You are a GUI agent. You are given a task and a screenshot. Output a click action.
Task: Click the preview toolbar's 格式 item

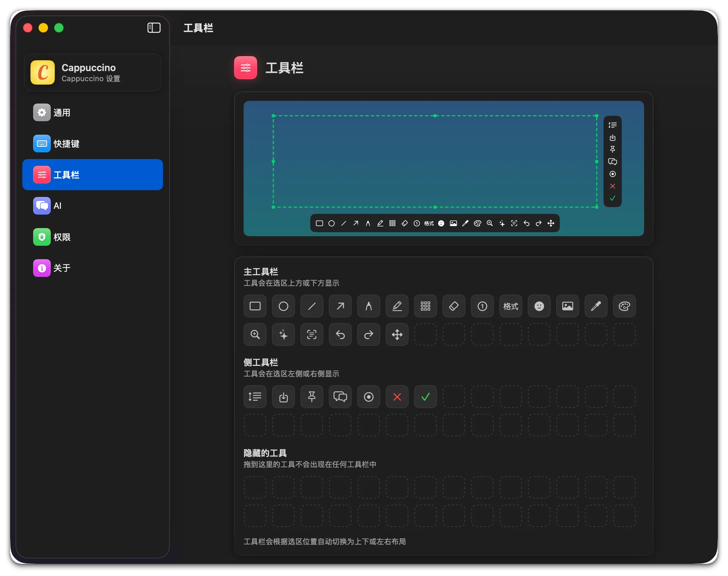point(429,223)
